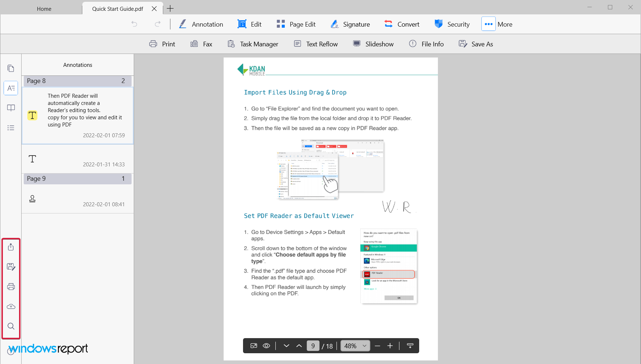The height and width of the screenshot is (364, 641).
Task: Click the stamp icon under Page 9
Action: point(32,199)
